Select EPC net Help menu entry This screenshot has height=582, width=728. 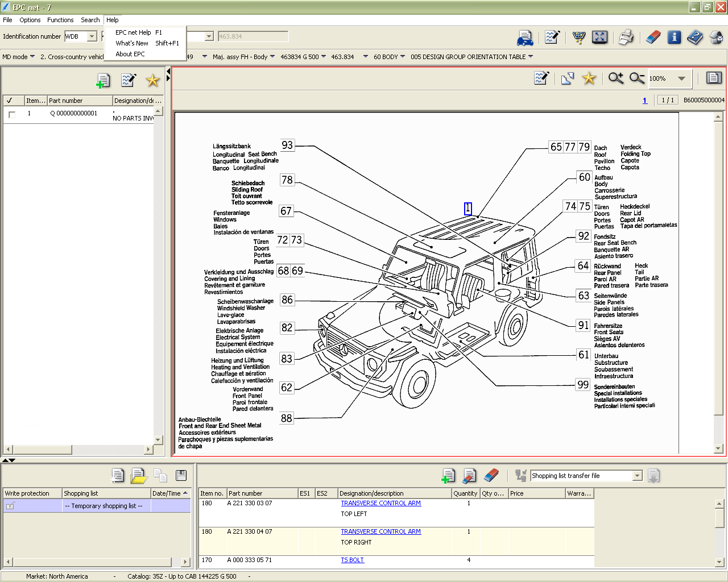(146, 32)
